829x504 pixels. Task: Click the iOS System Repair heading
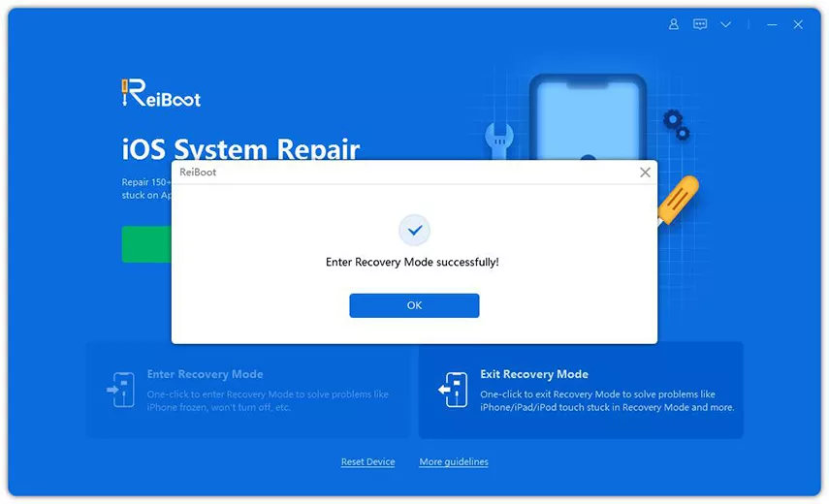[x=240, y=148]
